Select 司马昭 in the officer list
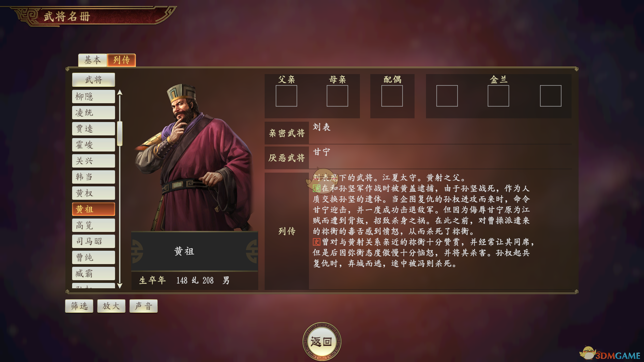Viewport: 644px width, 362px height. click(94, 241)
